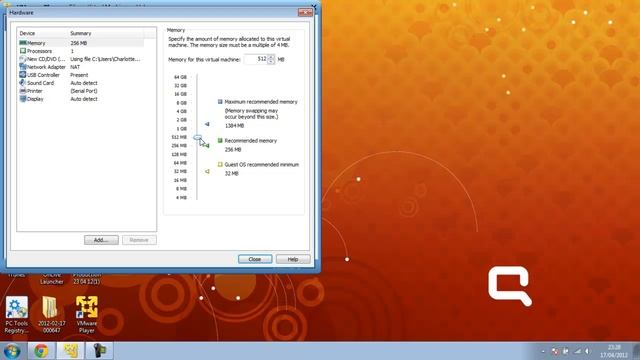Click the fourth taskbar application icon
Screen dimensions: 640x360
click(x=99, y=351)
